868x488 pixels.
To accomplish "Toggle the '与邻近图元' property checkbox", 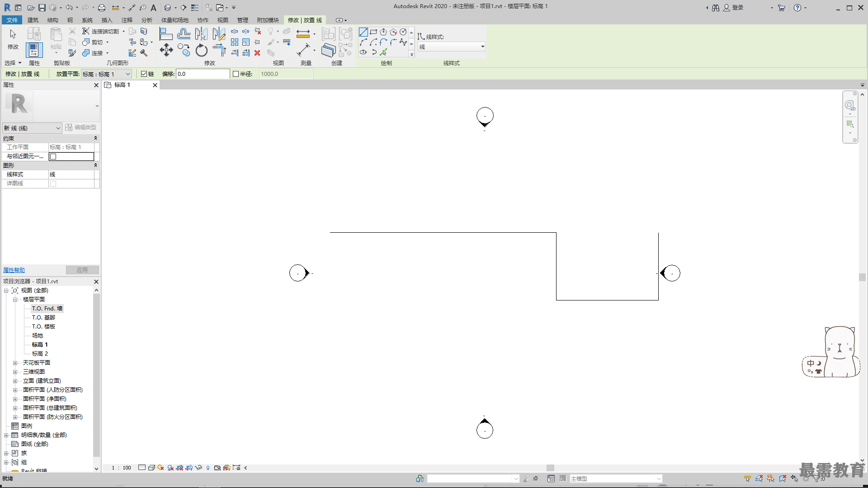I will click(x=53, y=156).
